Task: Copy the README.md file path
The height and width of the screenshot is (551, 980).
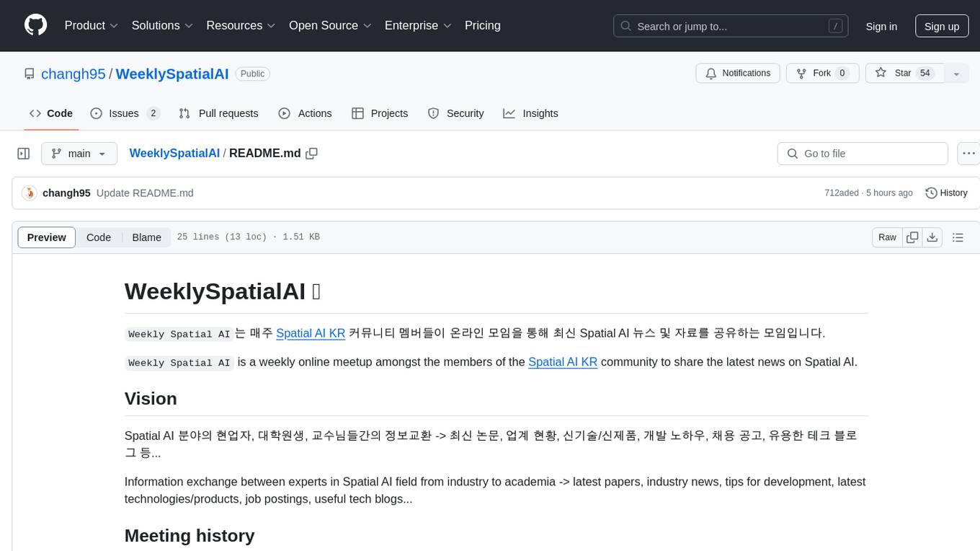Action: (x=311, y=153)
